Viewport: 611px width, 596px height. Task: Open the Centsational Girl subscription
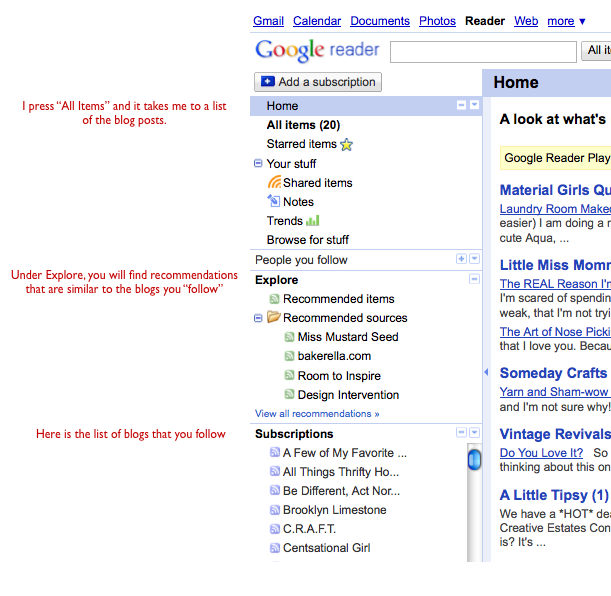coord(327,548)
